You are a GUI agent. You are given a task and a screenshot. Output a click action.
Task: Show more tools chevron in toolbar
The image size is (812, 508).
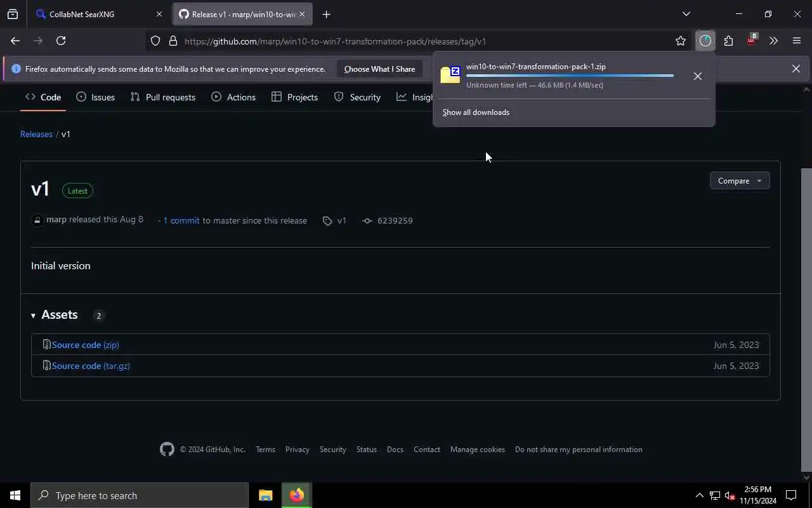pos(773,41)
